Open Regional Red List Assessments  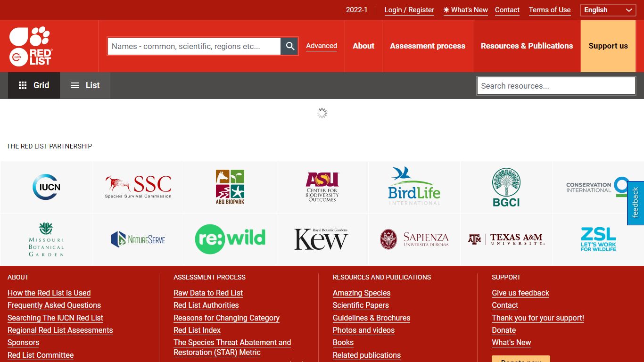click(x=60, y=330)
